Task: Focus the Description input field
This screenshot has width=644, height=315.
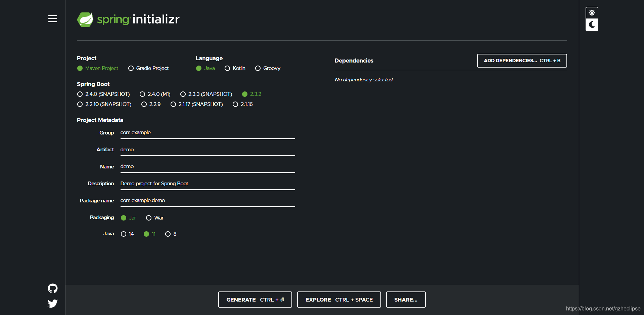Action: tap(208, 184)
